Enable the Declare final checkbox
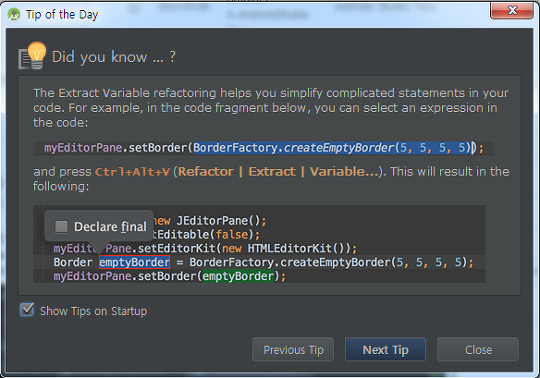 pos(62,227)
